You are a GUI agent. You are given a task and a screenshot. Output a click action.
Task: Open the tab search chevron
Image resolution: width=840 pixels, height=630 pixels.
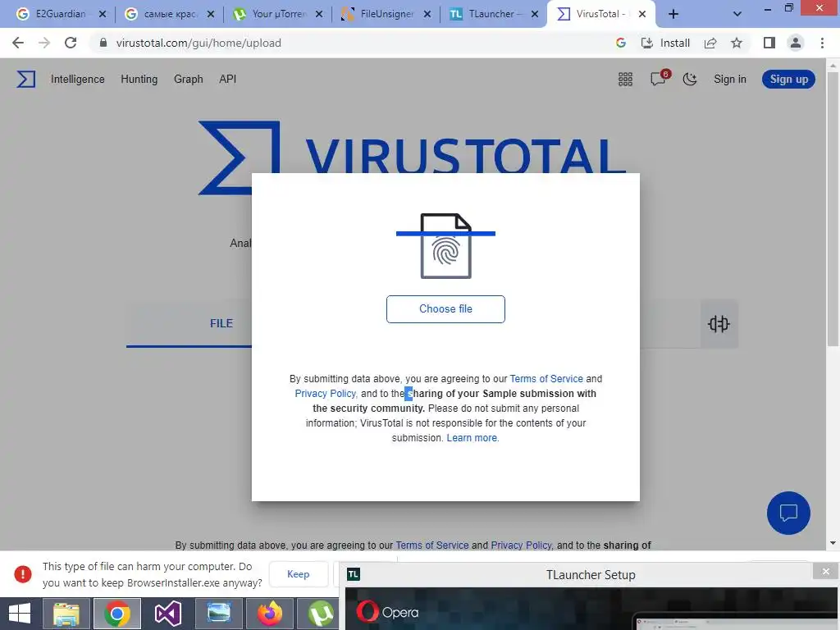(737, 14)
